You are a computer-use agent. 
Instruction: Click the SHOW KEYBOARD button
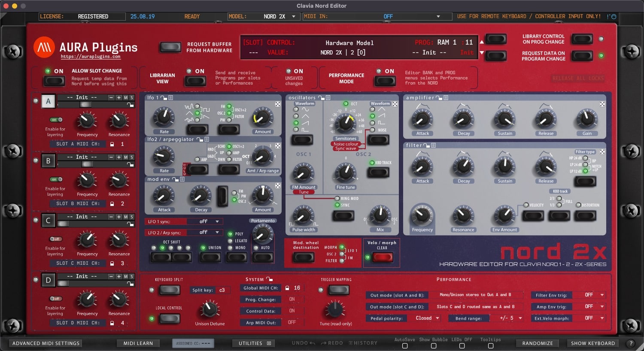(593, 343)
